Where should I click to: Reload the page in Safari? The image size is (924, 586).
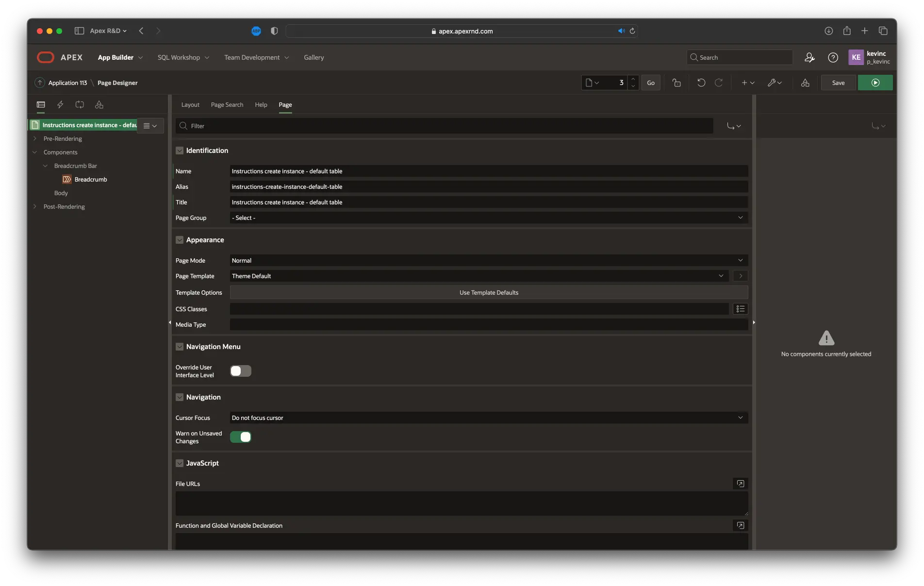point(632,31)
